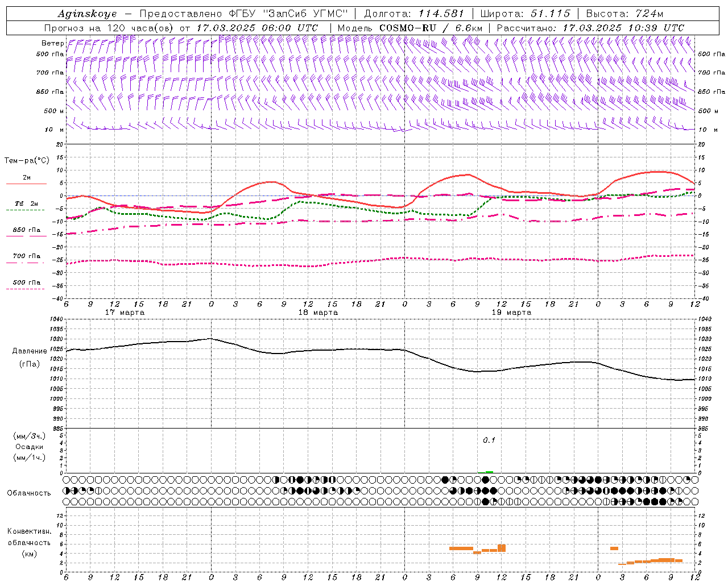The width and height of the screenshot is (728, 582).
Task: Click the 0.1 precipitation value
Action: pyautogui.click(x=489, y=440)
